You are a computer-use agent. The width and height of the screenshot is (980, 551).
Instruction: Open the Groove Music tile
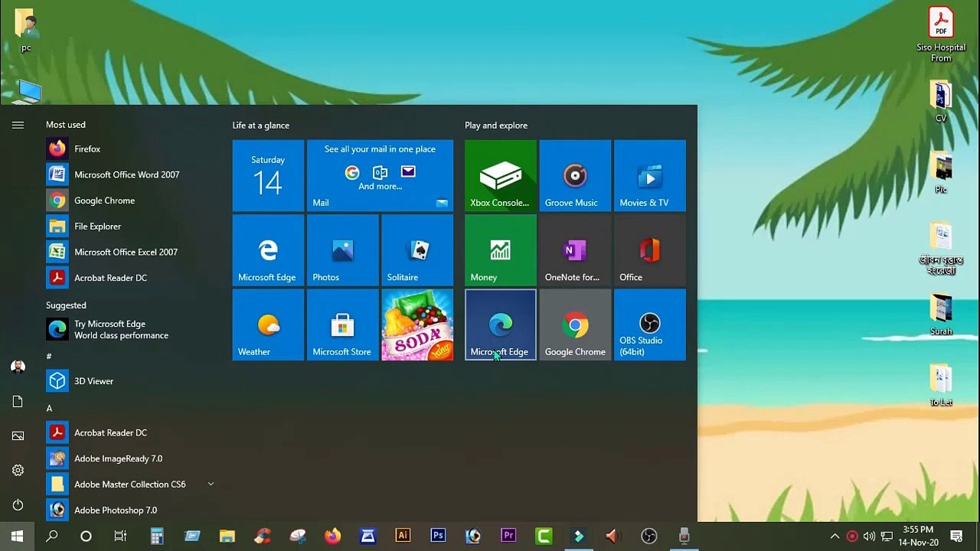coord(575,175)
